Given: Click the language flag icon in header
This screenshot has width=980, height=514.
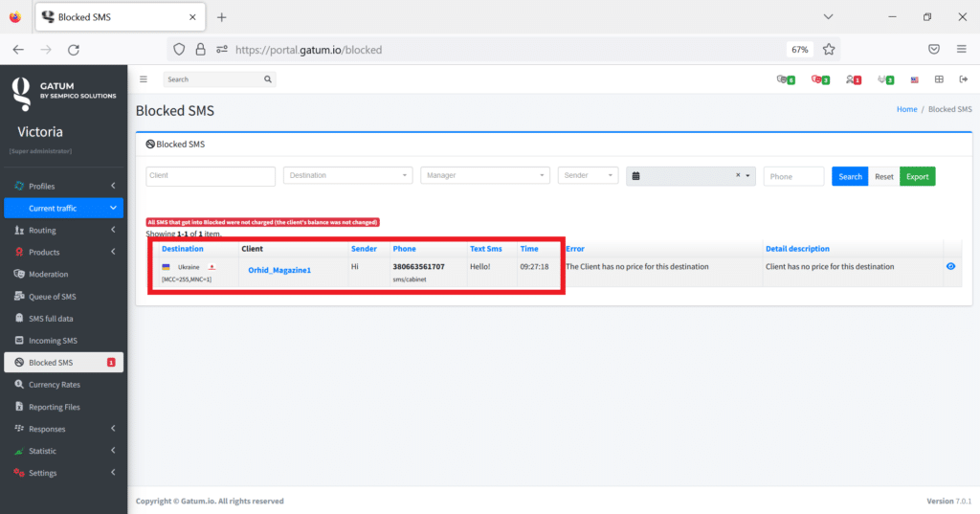Looking at the screenshot, I should [915, 79].
